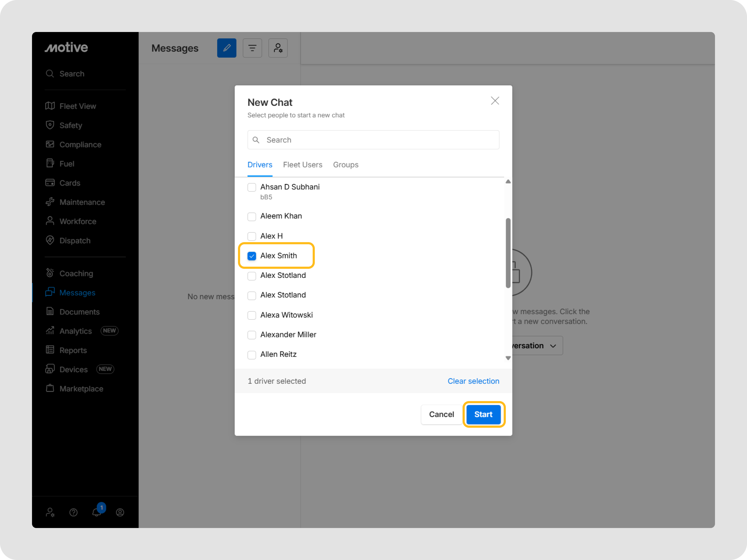Screen dimensions: 747x560
Task: Expand the conversation dropdown chevron
Action: [x=553, y=346]
